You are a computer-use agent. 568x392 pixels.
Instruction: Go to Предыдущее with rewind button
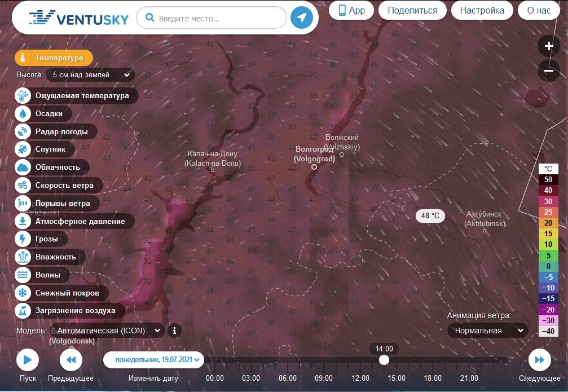71,360
